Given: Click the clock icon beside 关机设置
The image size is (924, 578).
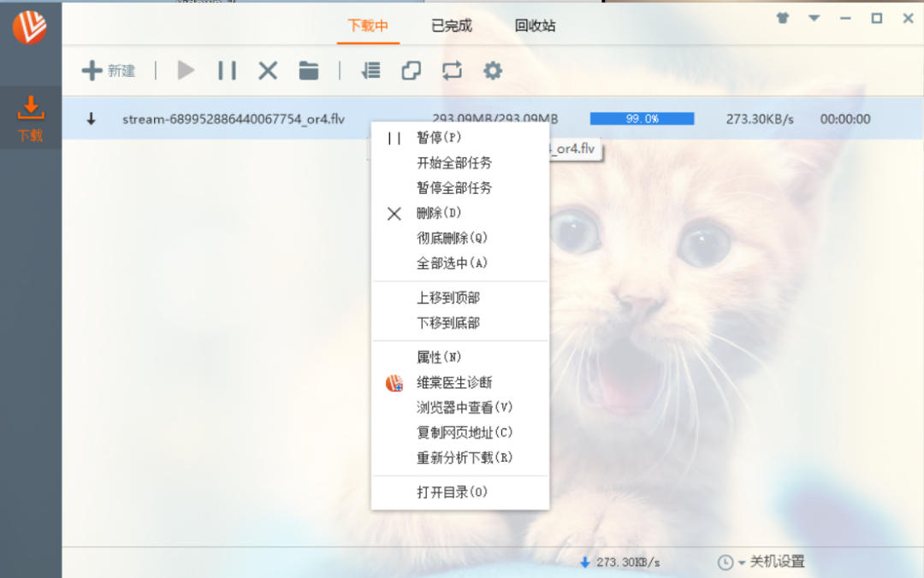Looking at the screenshot, I should pos(726,563).
